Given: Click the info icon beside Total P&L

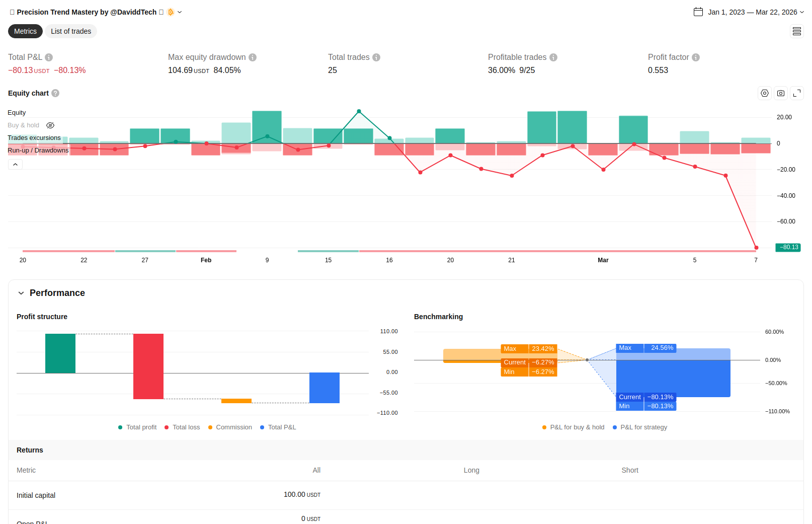Looking at the screenshot, I should click(49, 57).
